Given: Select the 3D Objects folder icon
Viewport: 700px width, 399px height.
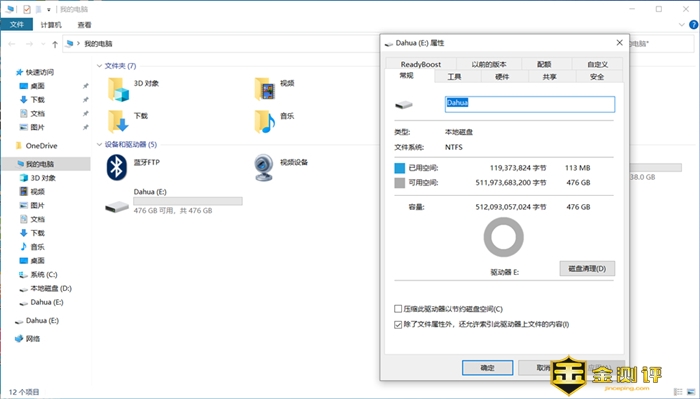Looking at the screenshot, I should [x=118, y=89].
